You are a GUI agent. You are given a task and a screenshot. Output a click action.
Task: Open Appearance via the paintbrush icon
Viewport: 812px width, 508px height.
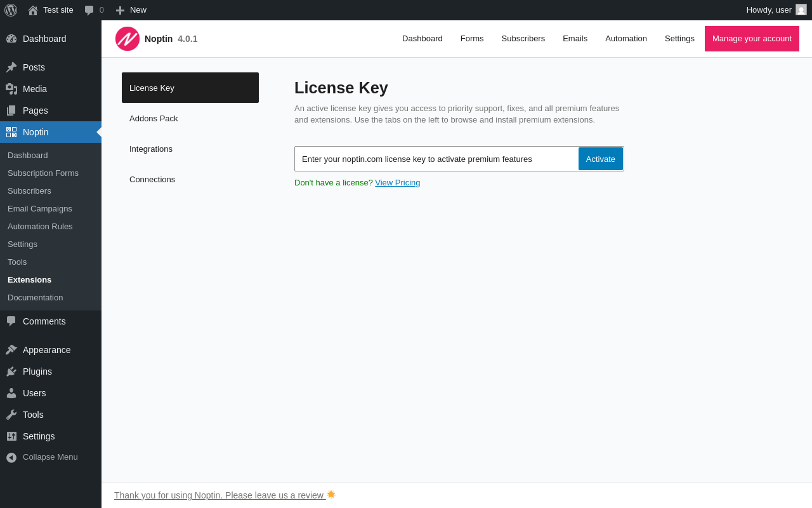pyautogui.click(x=11, y=350)
